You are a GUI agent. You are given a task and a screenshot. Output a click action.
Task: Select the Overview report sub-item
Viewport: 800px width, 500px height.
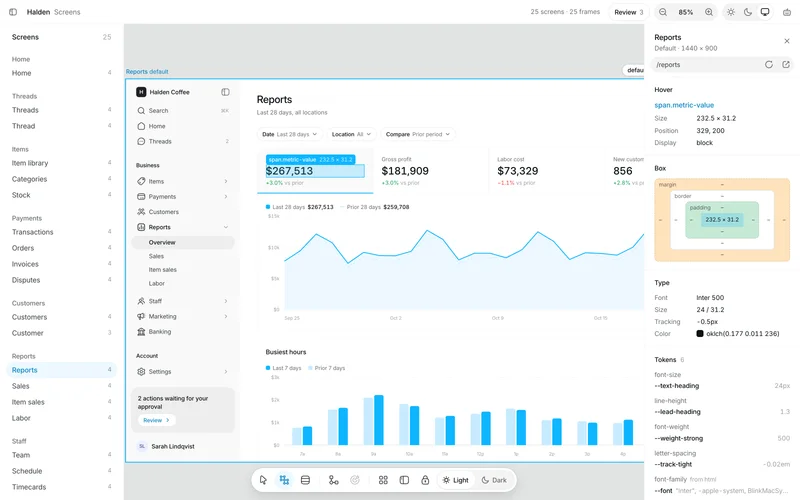[183, 242]
